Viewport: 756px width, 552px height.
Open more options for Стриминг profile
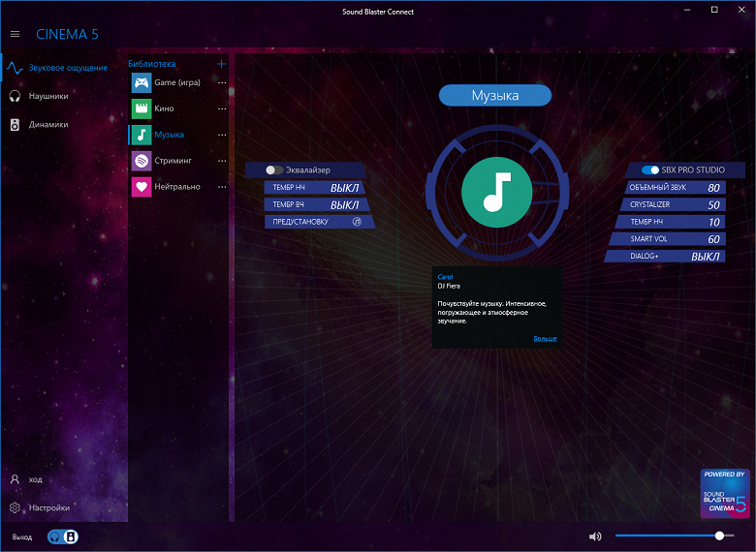click(x=222, y=161)
